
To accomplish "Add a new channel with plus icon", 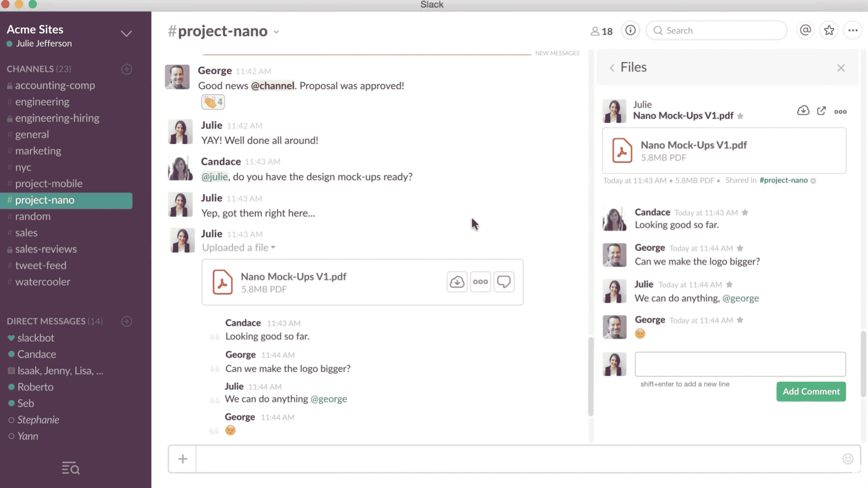I will tap(126, 69).
